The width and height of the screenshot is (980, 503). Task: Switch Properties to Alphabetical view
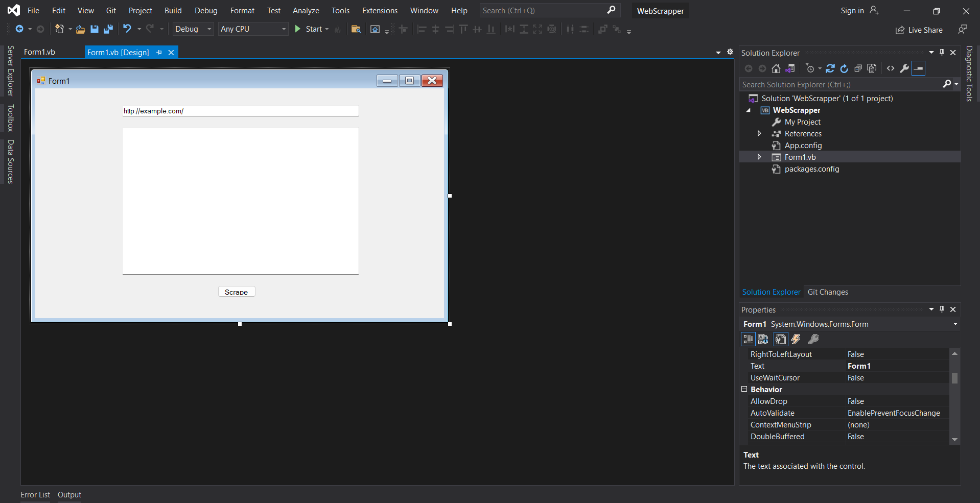(x=763, y=339)
